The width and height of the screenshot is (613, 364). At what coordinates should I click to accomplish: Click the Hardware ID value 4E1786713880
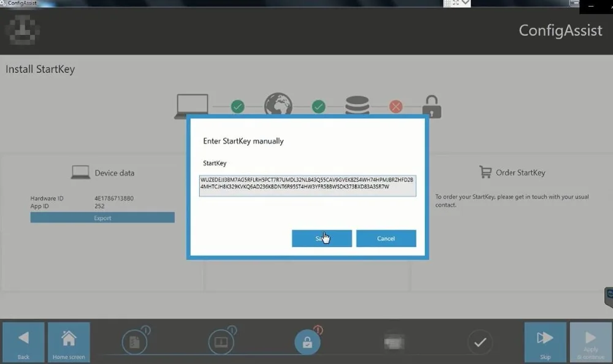(x=114, y=198)
